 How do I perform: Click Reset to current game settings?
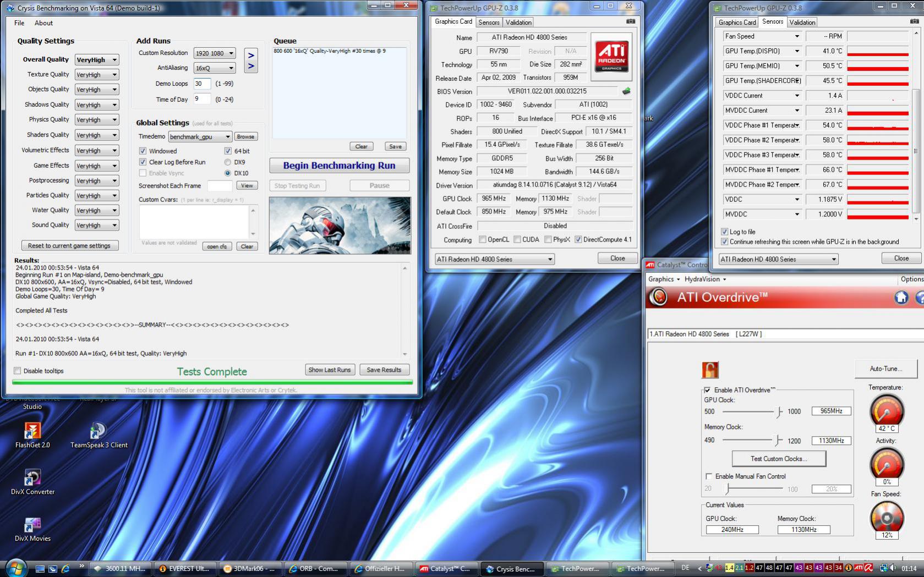pos(69,246)
